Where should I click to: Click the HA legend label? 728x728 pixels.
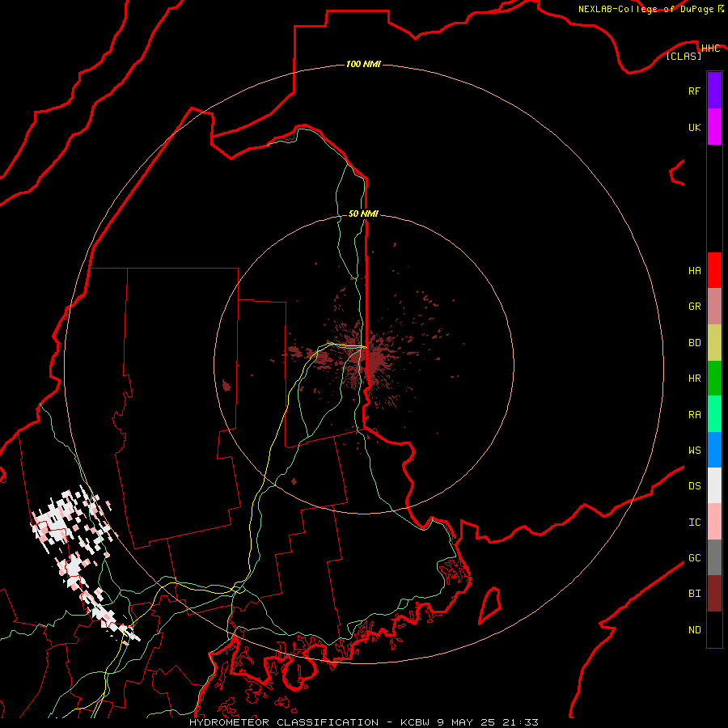(694, 271)
